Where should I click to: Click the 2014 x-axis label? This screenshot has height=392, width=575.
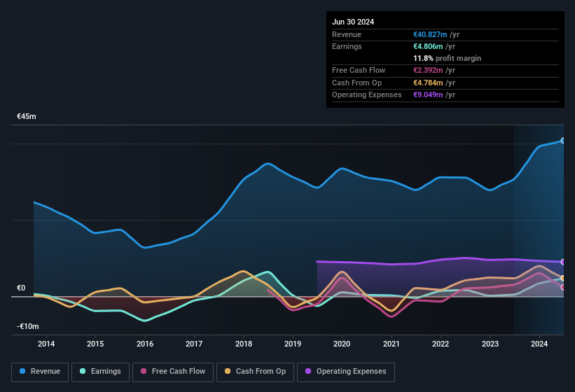46,344
